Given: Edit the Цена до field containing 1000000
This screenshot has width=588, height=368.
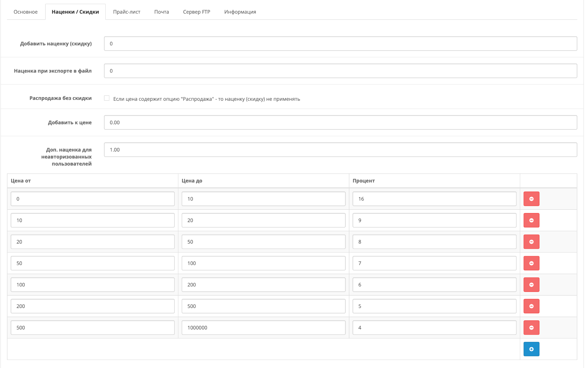Looking at the screenshot, I should coord(264,328).
